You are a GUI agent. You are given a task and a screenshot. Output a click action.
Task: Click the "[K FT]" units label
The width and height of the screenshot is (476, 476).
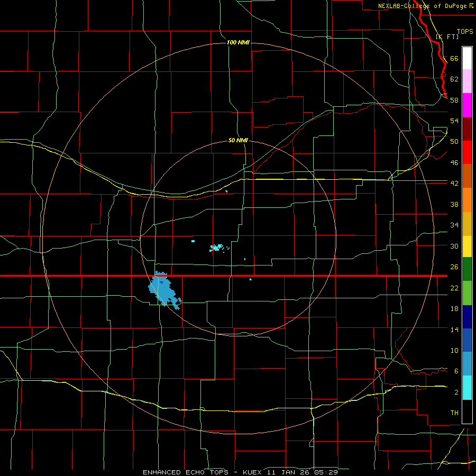tap(447, 36)
